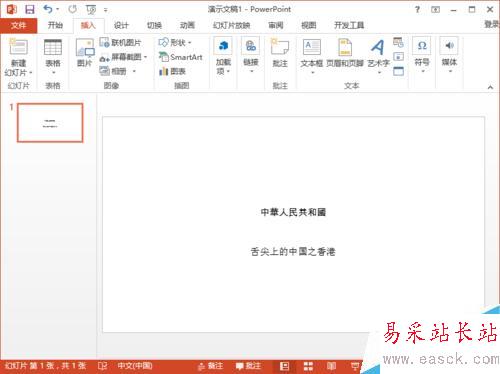Select slide 1 thumbnail
The width and height of the screenshot is (500, 374).
(50, 123)
